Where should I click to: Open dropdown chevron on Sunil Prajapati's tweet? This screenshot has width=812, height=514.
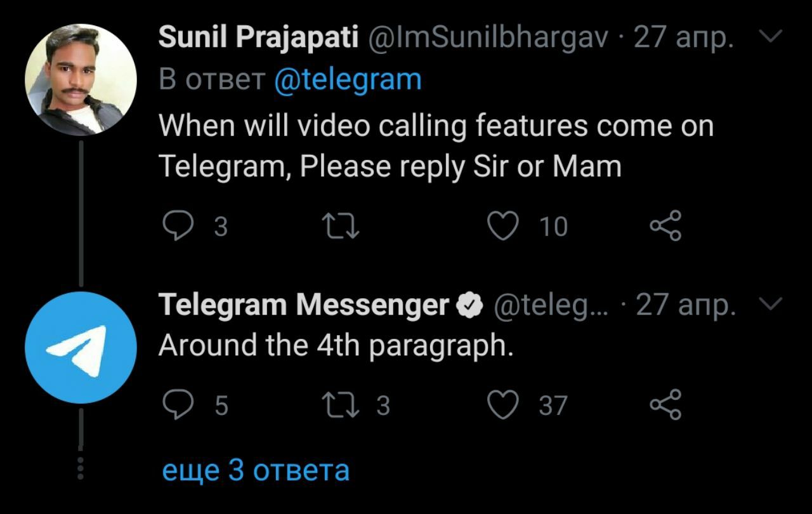[x=770, y=39]
